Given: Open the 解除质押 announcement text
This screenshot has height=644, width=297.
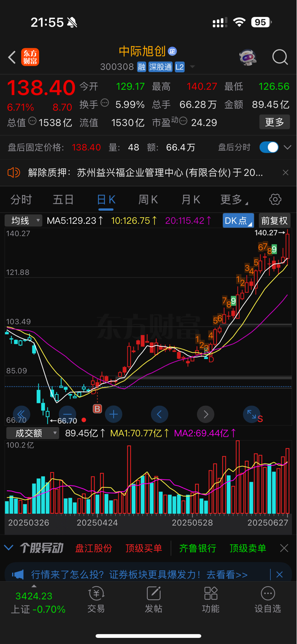Looking at the screenshot, I should (x=146, y=173).
